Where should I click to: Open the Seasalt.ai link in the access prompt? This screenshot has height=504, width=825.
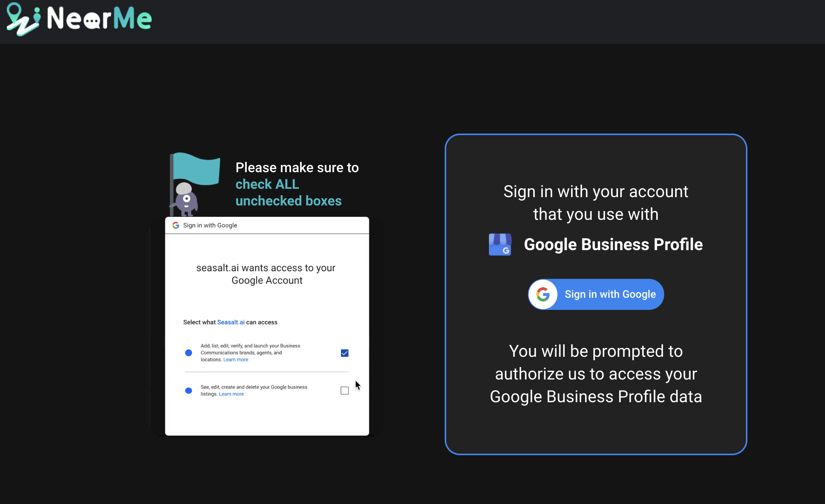(x=231, y=322)
